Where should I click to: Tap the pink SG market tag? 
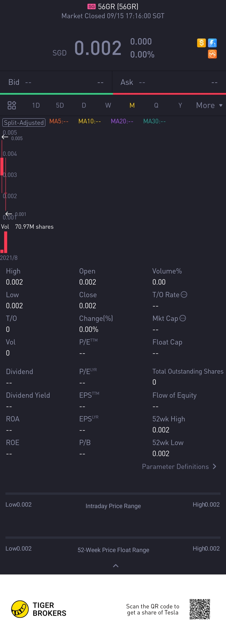(x=91, y=6)
